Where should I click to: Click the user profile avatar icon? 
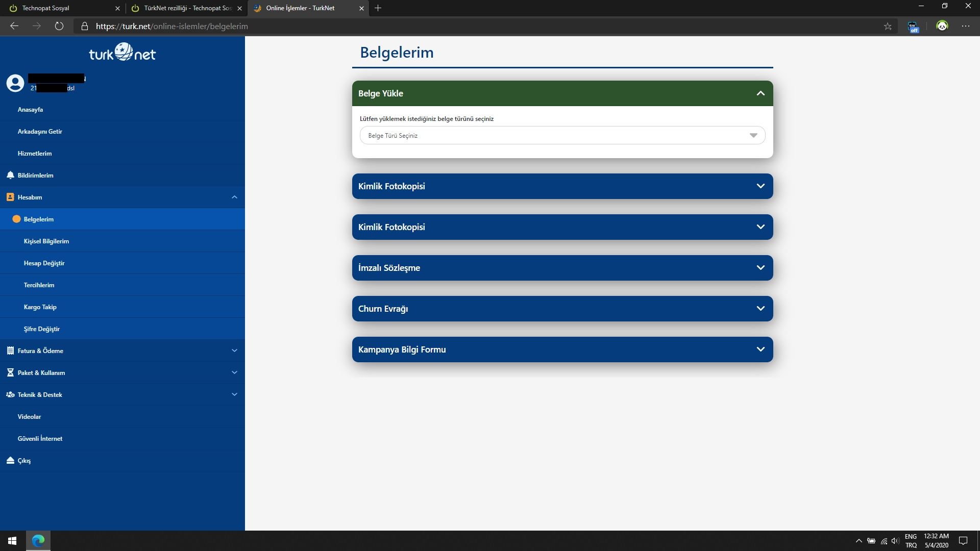point(15,83)
